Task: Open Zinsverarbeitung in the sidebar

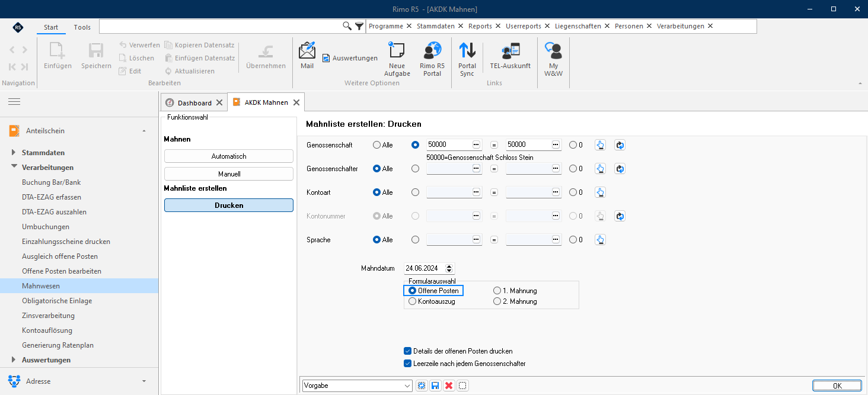Action: pyautogui.click(x=49, y=316)
